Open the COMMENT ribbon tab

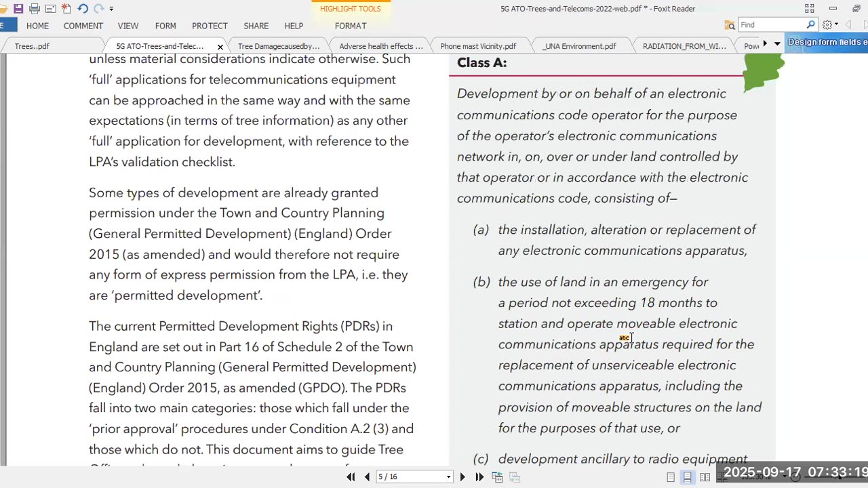coord(83,26)
